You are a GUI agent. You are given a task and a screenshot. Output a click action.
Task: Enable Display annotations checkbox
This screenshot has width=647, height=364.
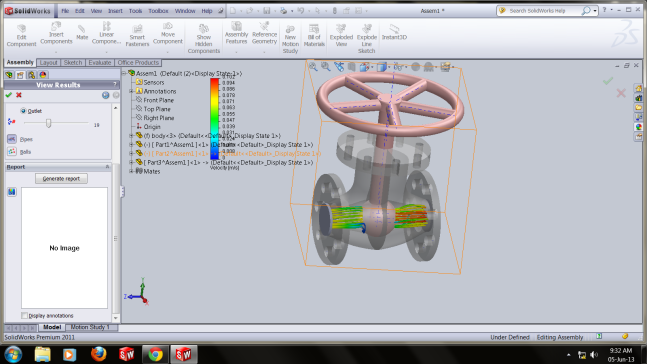click(x=24, y=316)
